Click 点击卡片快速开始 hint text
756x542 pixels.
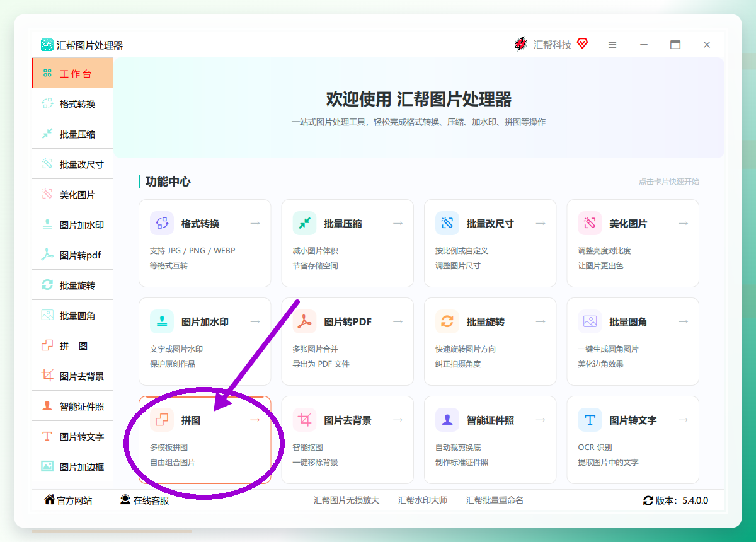click(669, 182)
